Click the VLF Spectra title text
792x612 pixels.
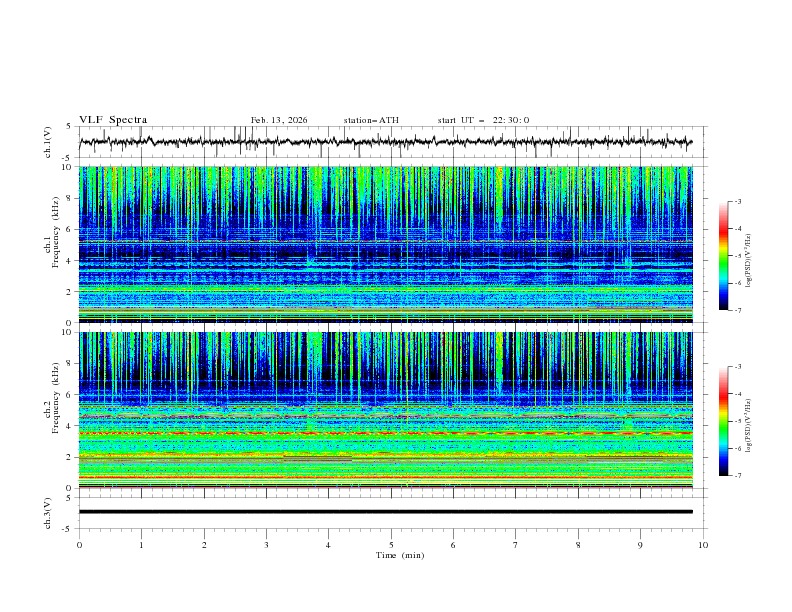click(113, 120)
